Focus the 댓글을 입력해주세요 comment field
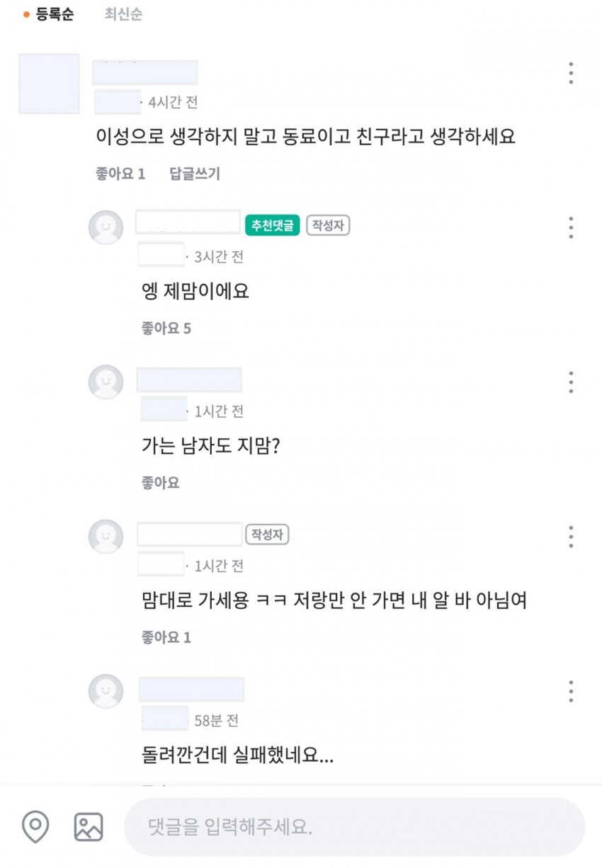Viewport: 602px width, 868px height. (x=354, y=827)
